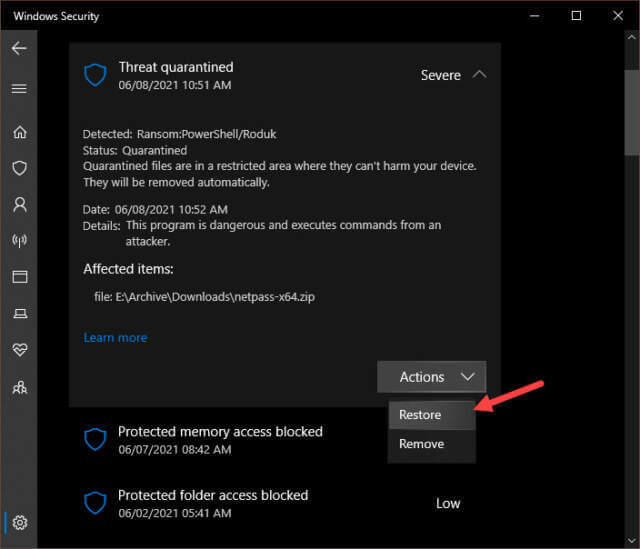
Task: Open Settings gear icon in sidebar
Action: pos(20,522)
